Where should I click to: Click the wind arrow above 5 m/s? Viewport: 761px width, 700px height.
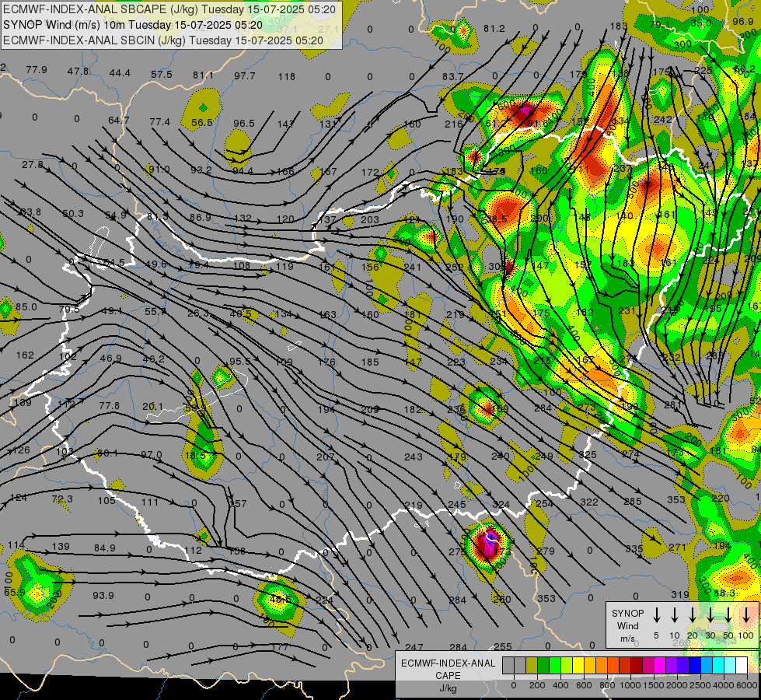pyautogui.click(x=657, y=614)
